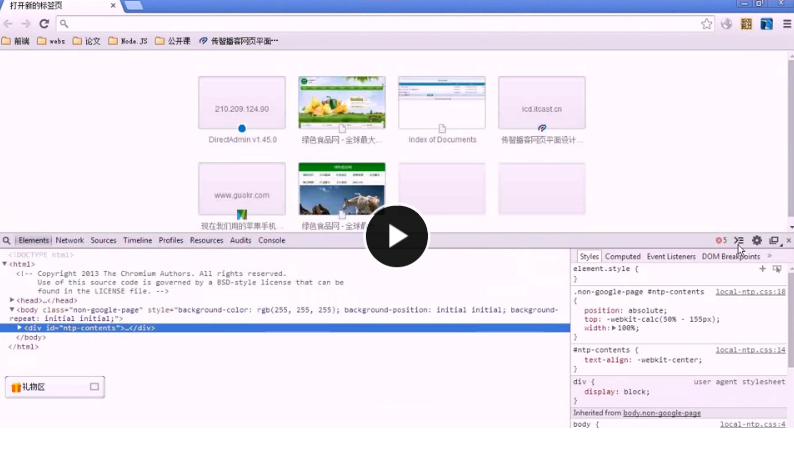Click the position: absolute property

tap(625, 310)
